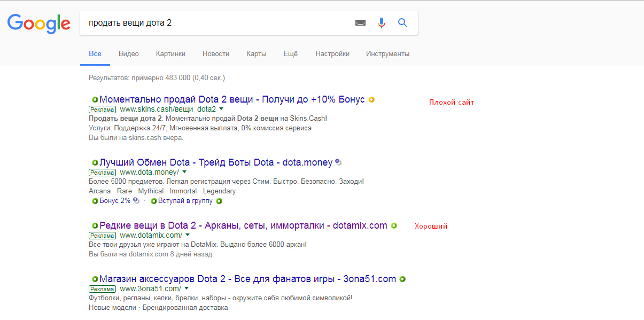The image size is (644, 320).
Task: Open 'Редкие вещи в Dota 2' dotamix link
Action: (243, 225)
